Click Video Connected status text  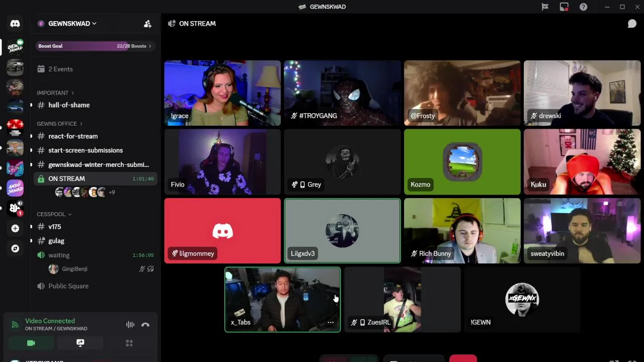(50, 321)
